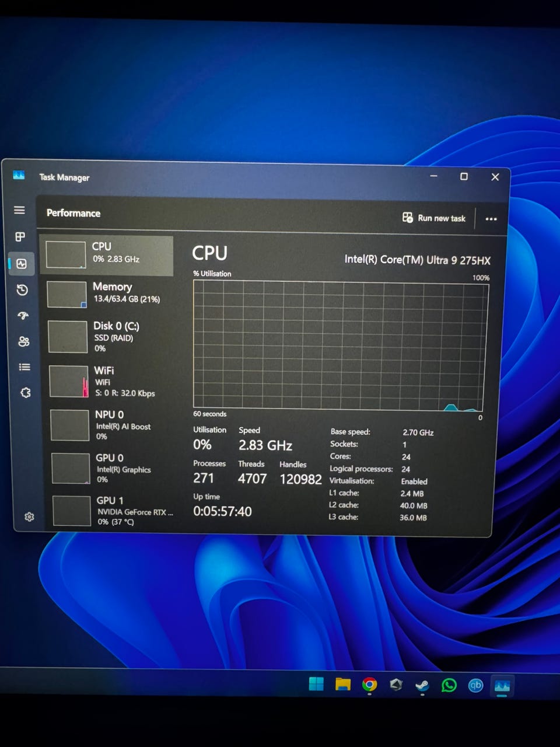Image resolution: width=560 pixels, height=747 pixels.
Task: Open Steam from the taskbar
Action: tap(422, 685)
